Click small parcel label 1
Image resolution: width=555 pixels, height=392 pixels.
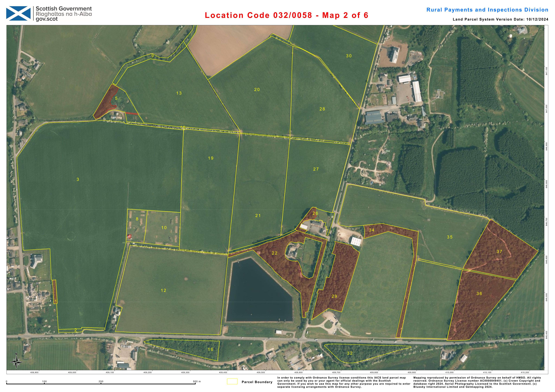(56, 301)
